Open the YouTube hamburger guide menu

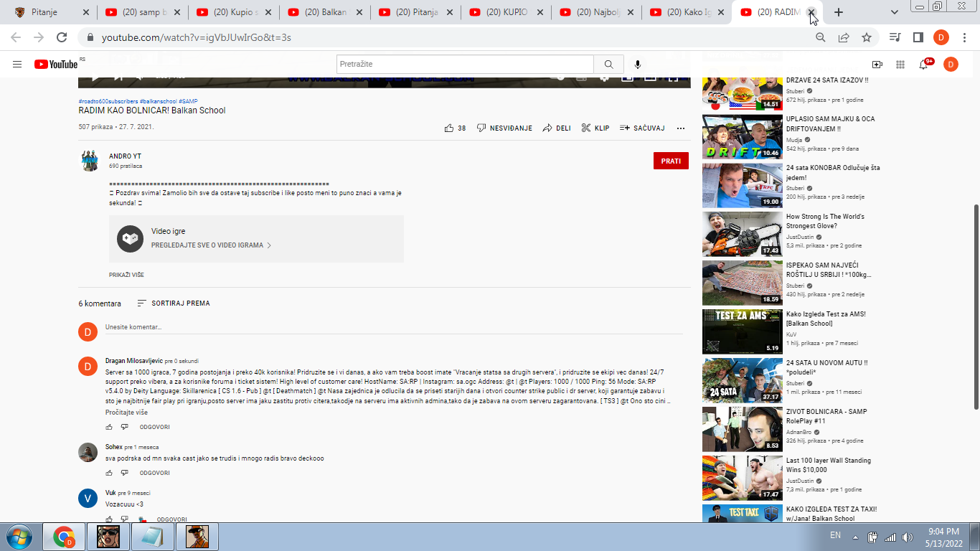17,65
